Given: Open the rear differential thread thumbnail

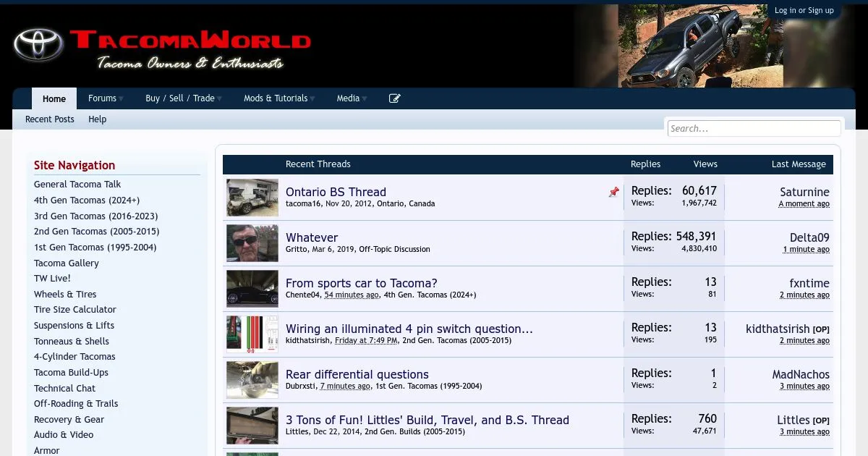Looking at the screenshot, I should (x=252, y=380).
